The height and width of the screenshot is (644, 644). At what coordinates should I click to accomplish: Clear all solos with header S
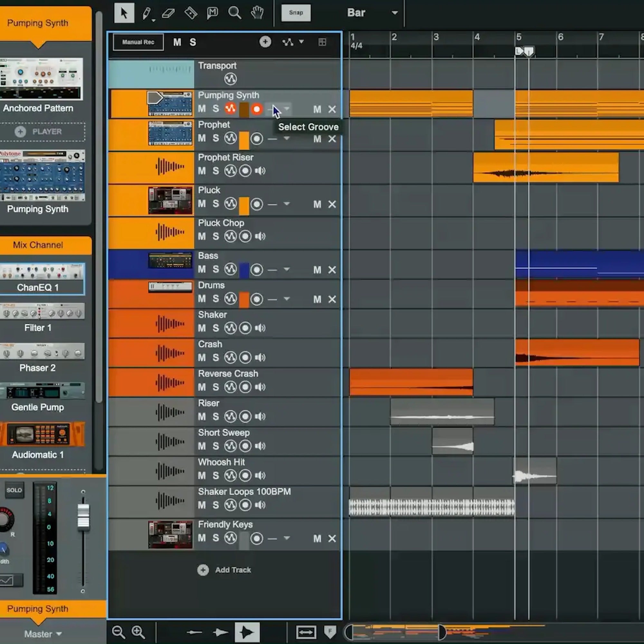point(193,42)
